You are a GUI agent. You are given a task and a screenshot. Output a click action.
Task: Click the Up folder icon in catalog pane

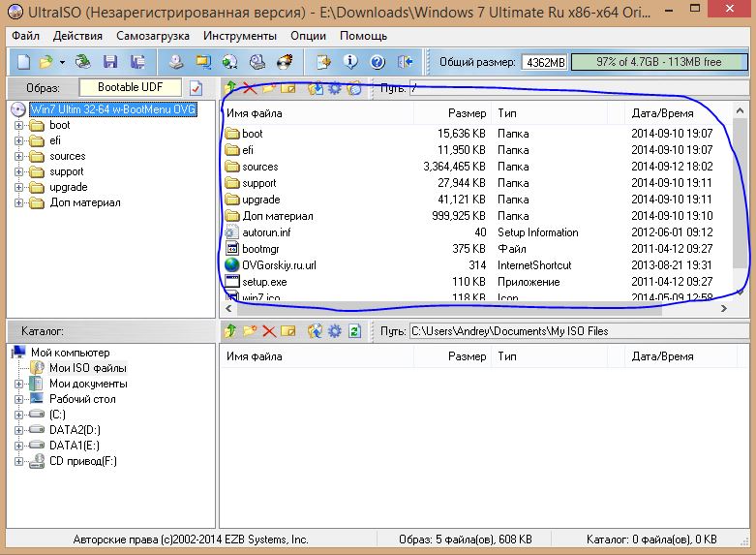click(230, 331)
